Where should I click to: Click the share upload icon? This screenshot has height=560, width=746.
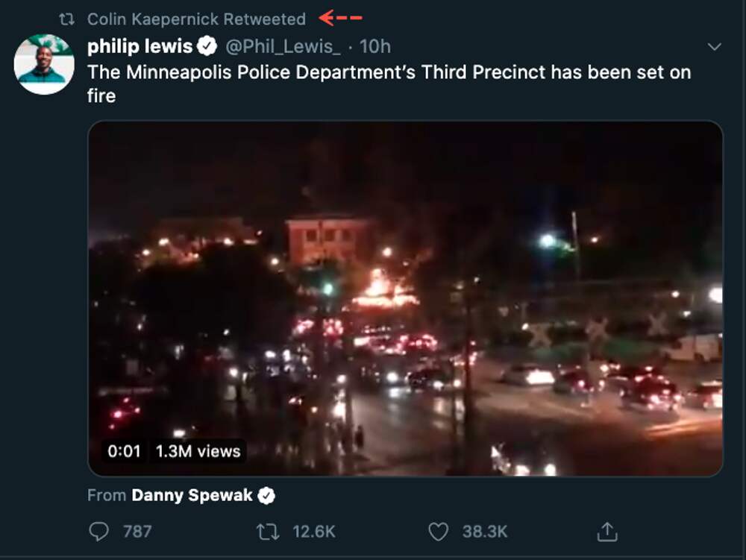coord(608,531)
